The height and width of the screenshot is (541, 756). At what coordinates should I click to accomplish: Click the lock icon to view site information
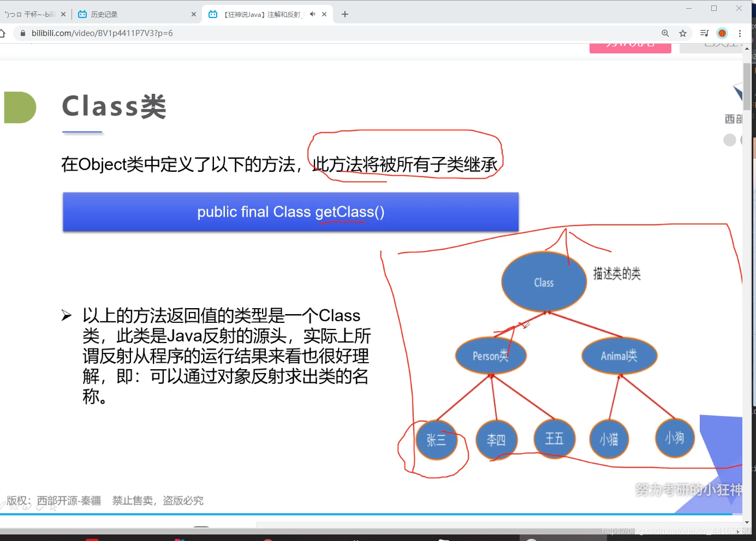point(22,33)
